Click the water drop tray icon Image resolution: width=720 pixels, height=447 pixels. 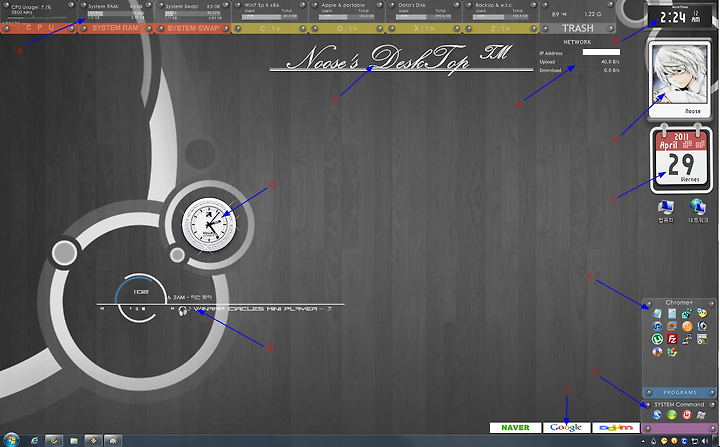(x=653, y=441)
